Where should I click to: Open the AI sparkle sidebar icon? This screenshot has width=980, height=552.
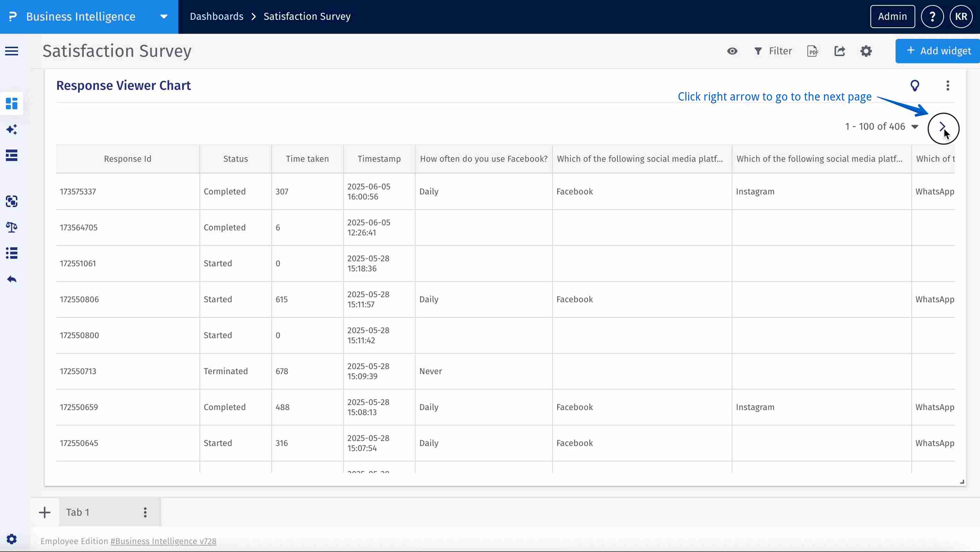click(x=11, y=129)
